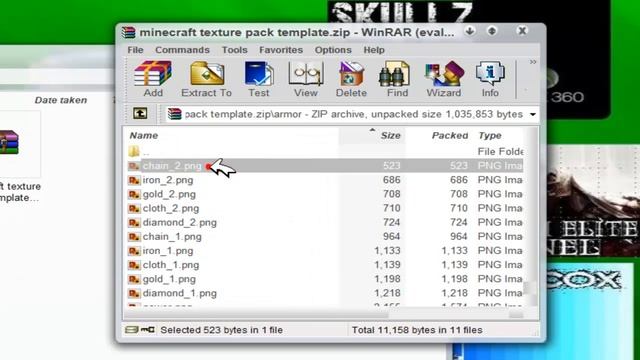
Task: Click the PNG icon beside iron_1.png
Action: [x=134, y=251]
